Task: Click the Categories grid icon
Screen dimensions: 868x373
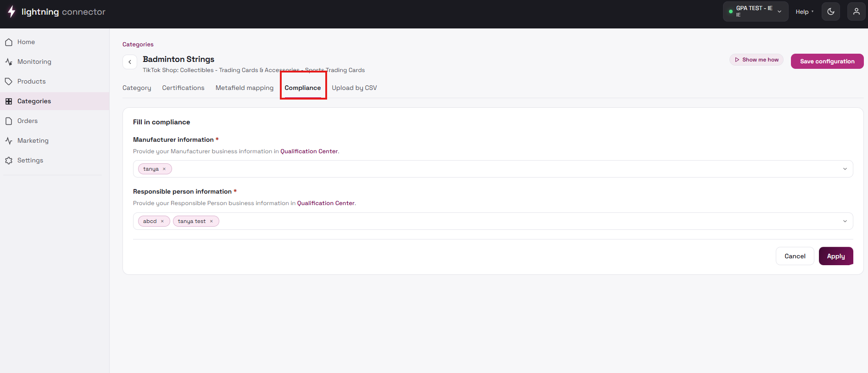Action: pyautogui.click(x=9, y=101)
